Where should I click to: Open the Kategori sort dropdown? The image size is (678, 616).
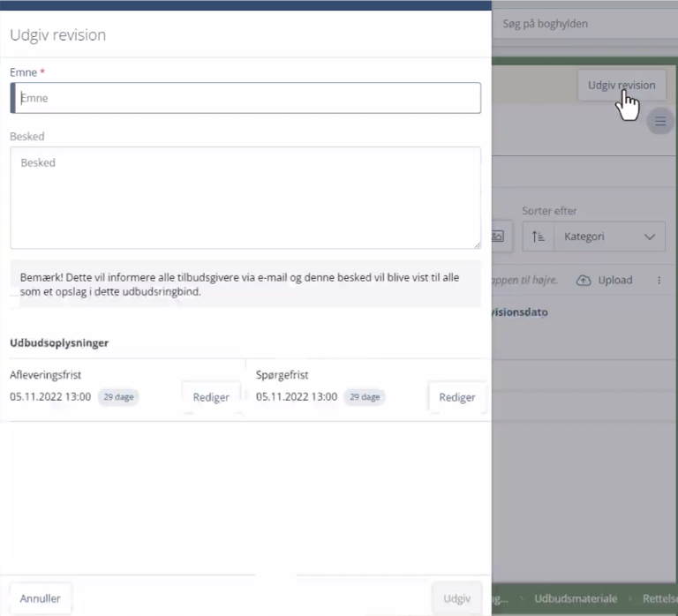click(x=608, y=237)
